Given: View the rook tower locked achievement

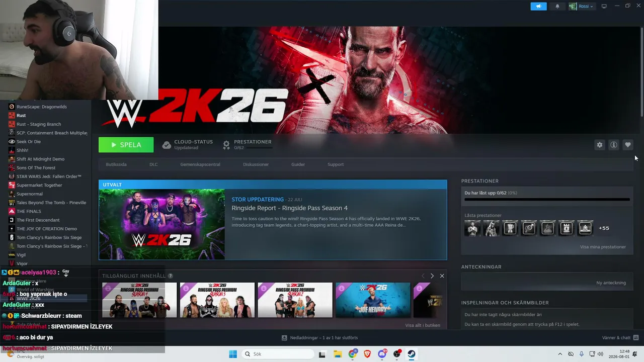Looking at the screenshot, I should point(566,228).
